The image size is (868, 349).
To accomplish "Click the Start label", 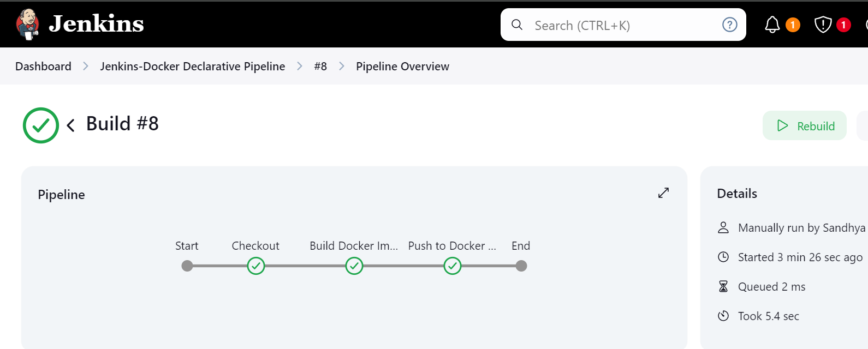I will point(187,246).
